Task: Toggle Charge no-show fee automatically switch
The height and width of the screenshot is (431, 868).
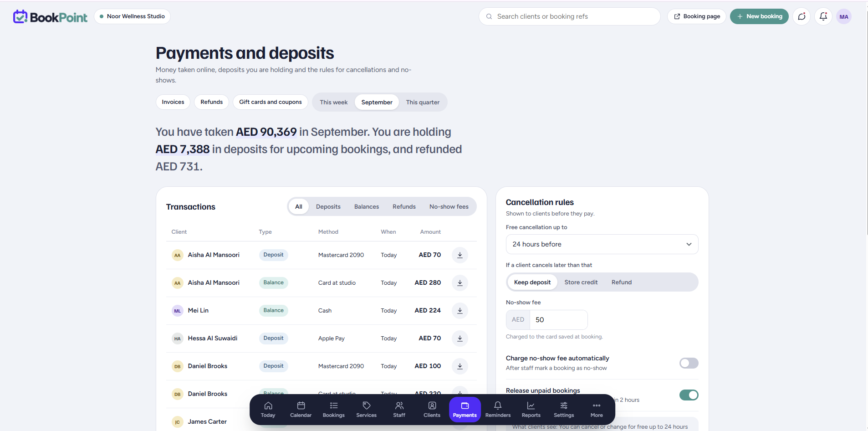Action: click(689, 363)
